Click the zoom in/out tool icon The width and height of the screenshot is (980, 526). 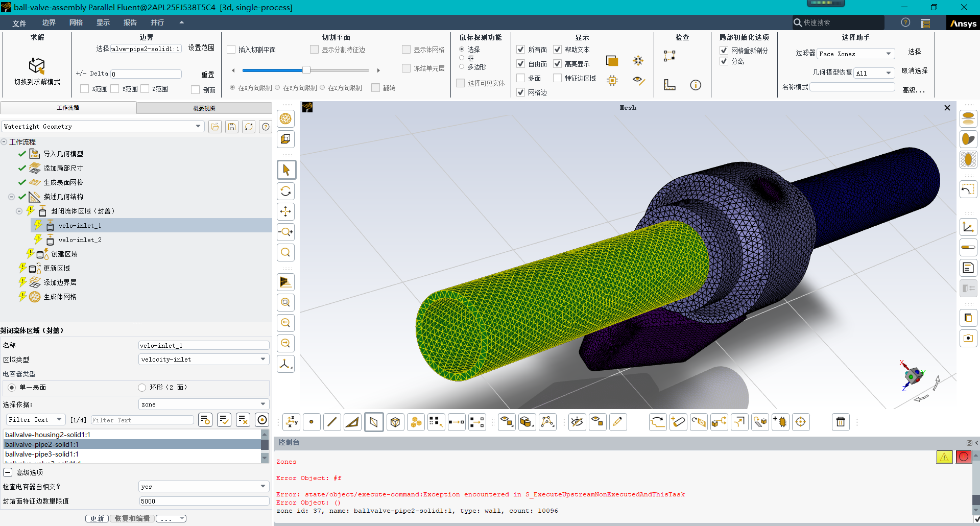(286, 232)
